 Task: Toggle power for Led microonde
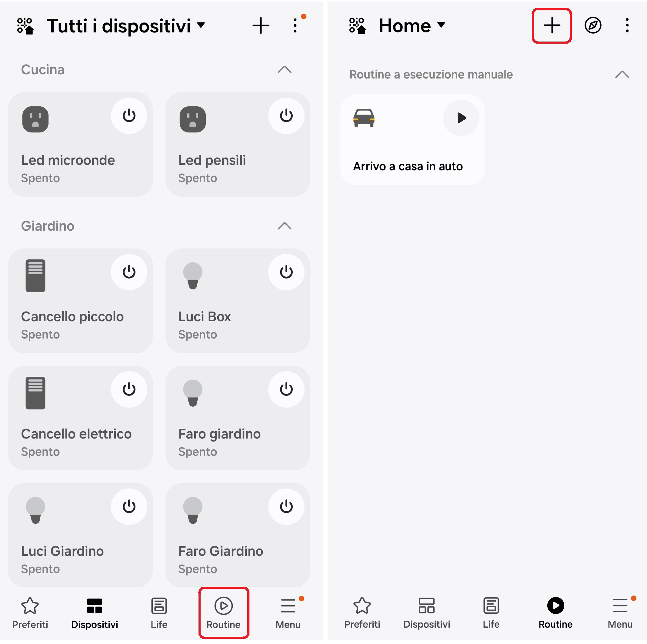129,116
